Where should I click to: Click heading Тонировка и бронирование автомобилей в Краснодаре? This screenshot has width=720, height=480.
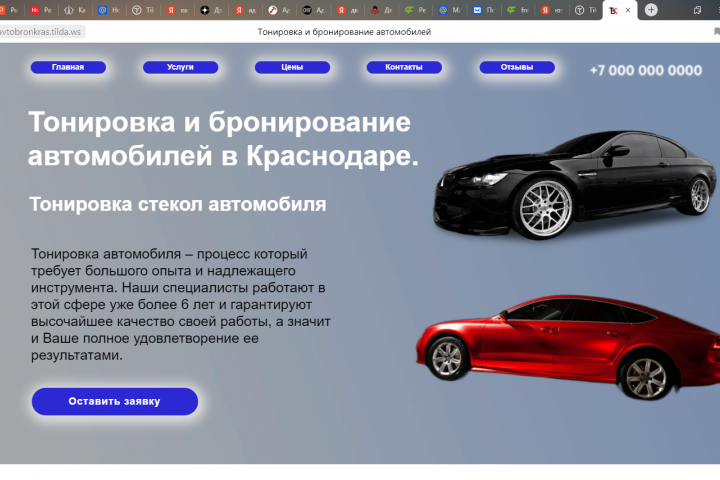point(223,139)
